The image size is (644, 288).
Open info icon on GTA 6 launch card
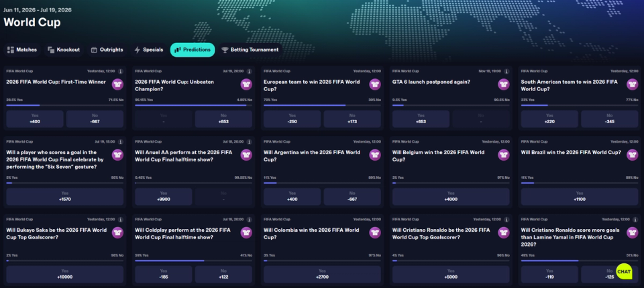pos(507,72)
